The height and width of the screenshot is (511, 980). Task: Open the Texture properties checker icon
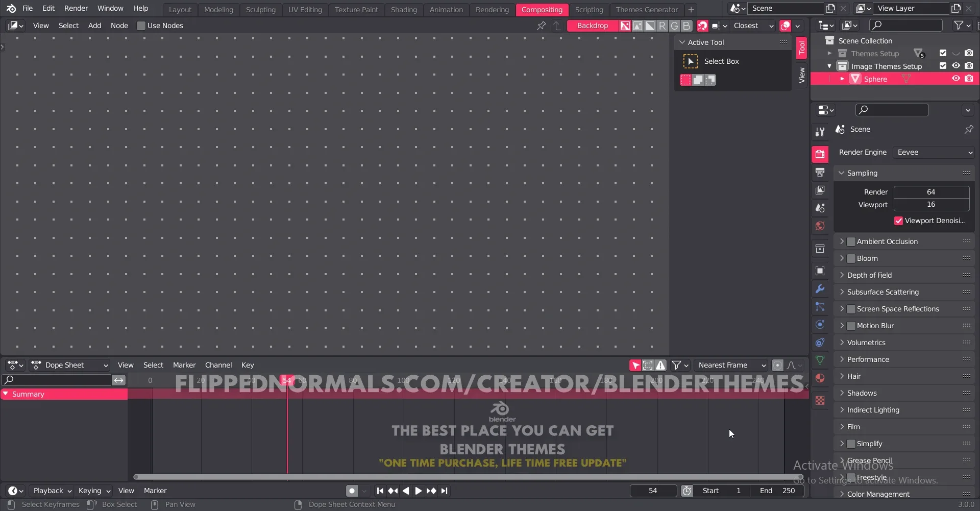pos(820,401)
